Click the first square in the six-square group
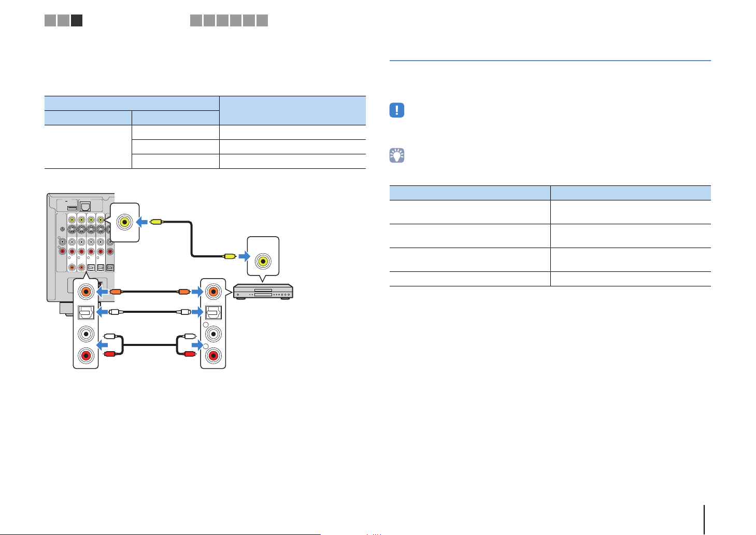Image resolution: width=756 pixels, height=535 pixels. click(196, 21)
